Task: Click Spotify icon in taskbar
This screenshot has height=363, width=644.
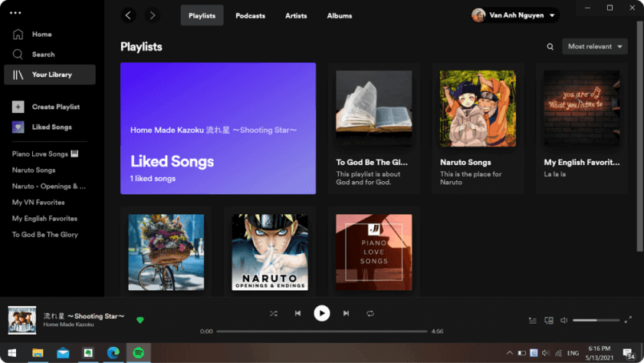Action: pyautogui.click(x=139, y=353)
